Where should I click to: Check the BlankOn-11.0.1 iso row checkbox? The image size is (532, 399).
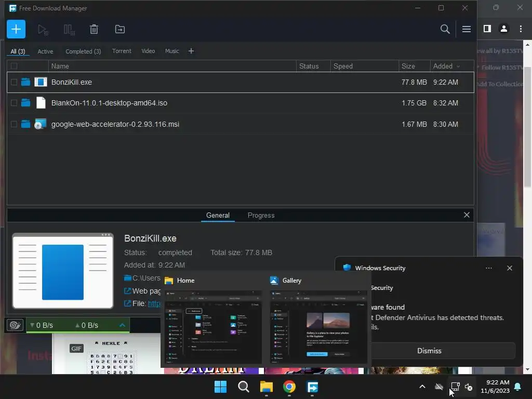pyautogui.click(x=14, y=103)
